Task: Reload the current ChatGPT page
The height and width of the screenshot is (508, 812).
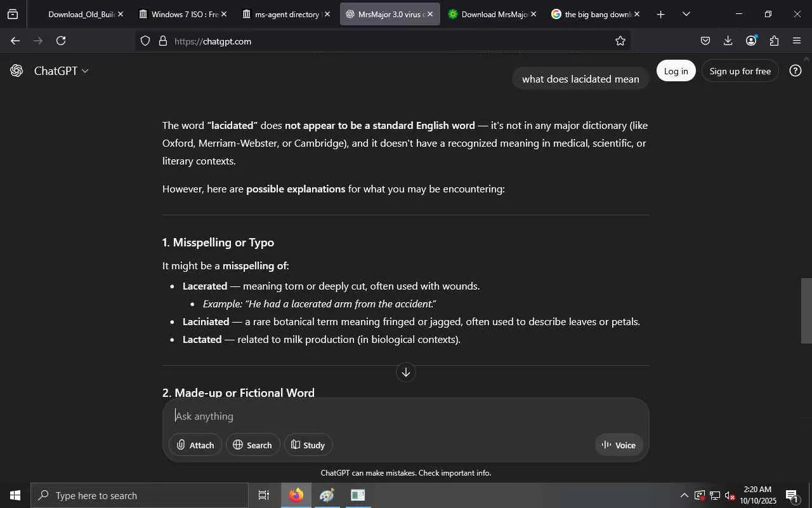Action: pos(61,41)
